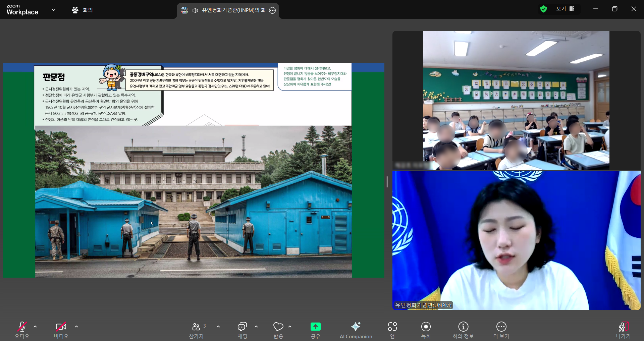This screenshot has height=341, width=644.
Task: Expand audio options arrow next to 오디오
Action: [x=35, y=327]
